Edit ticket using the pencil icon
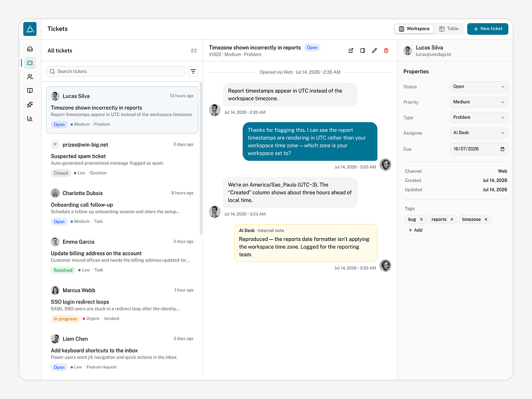The image size is (532, 399). click(x=374, y=51)
